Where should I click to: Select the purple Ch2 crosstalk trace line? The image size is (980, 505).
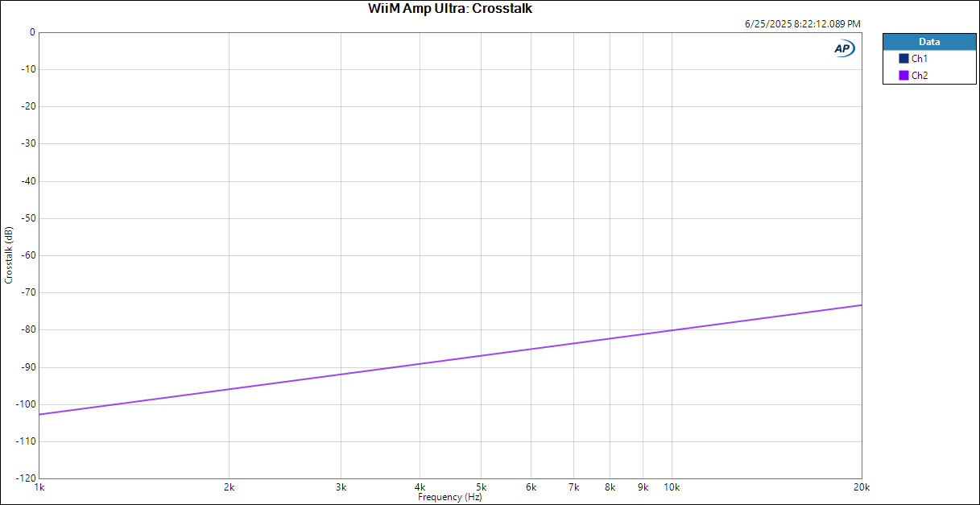[x=451, y=359]
